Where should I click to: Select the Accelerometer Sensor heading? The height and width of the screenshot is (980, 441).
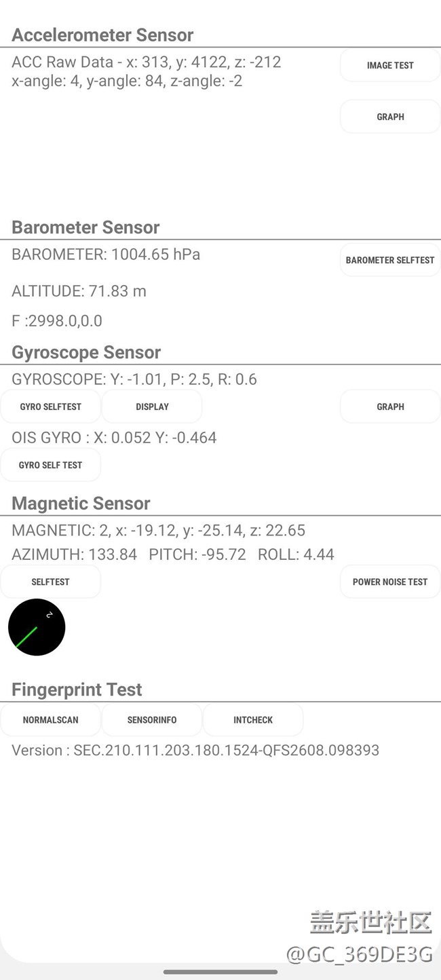(102, 35)
